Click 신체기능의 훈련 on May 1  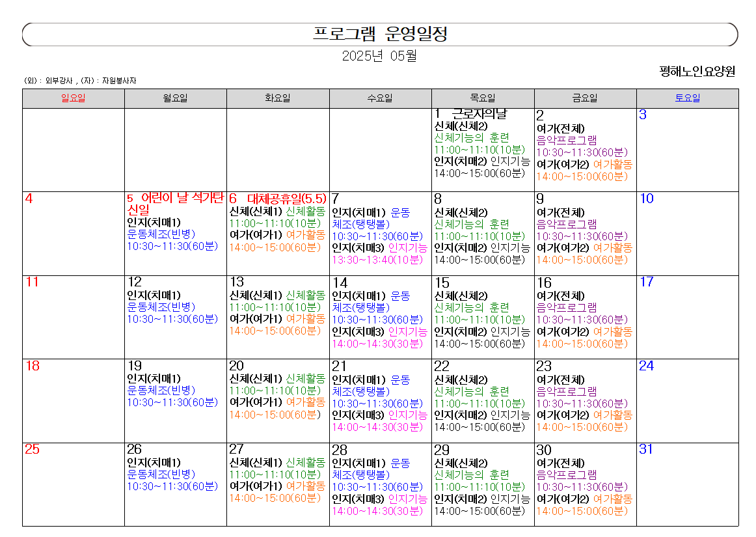click(472, 137)
